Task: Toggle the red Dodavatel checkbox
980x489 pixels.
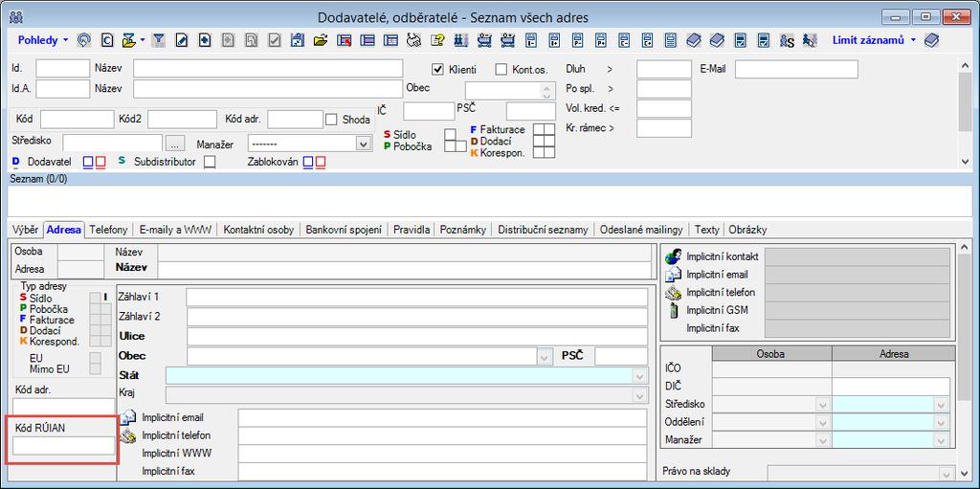Action: coord(100,162)
